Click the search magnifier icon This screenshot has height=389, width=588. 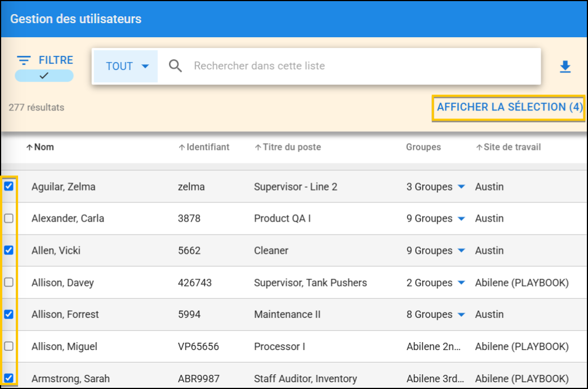(175, 66)
